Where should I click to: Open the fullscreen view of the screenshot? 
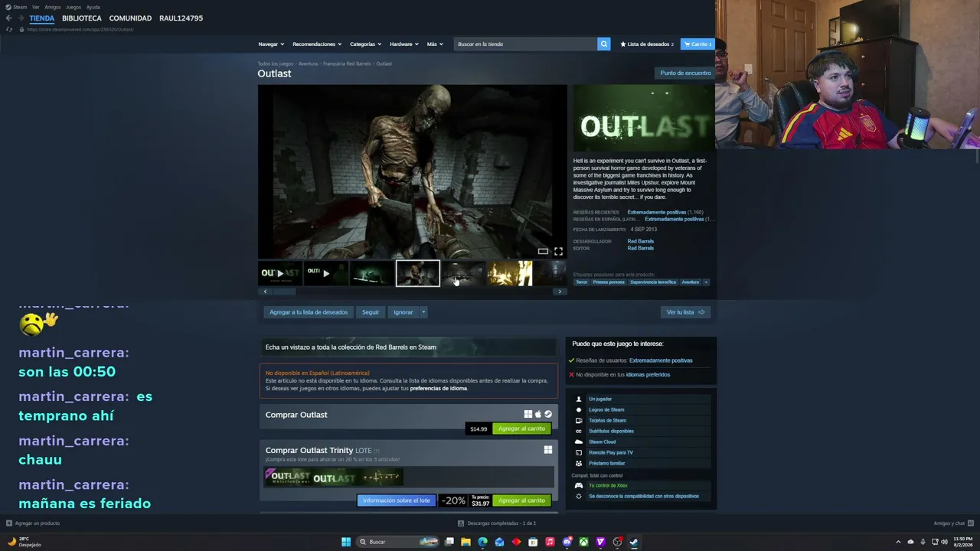point(558,251)
